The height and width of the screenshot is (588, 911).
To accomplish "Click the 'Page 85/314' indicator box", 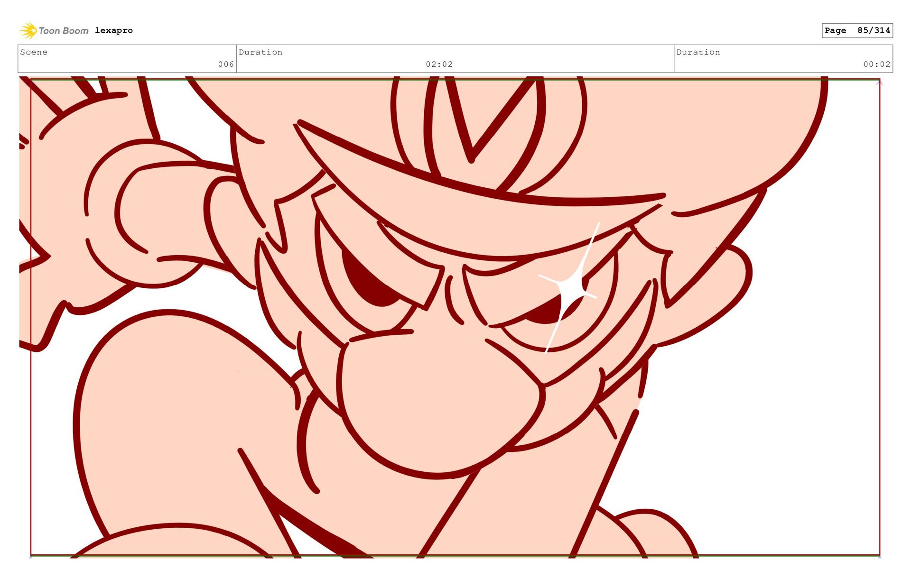I will pos(857,30).
